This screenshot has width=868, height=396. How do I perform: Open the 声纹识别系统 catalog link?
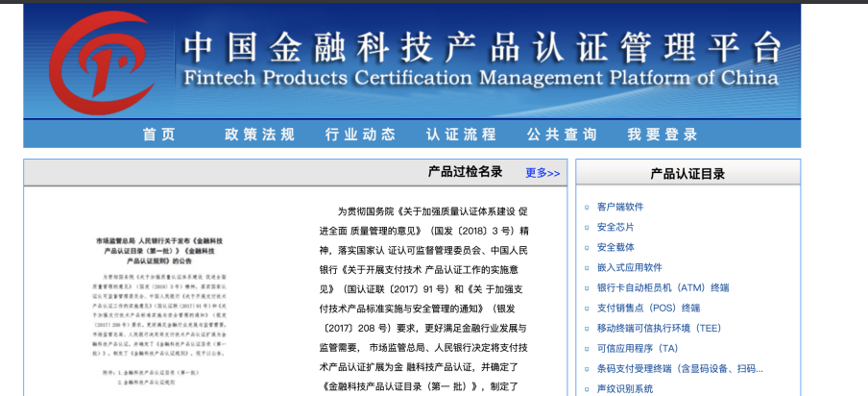pos(625,389)
